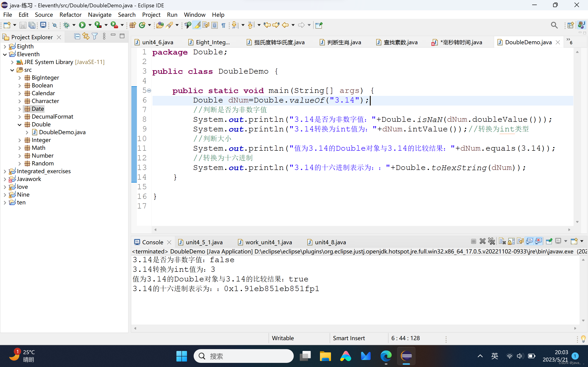This screenshot has width=588, height=367.
Task: Click the Windows taskbar search box
Action: pyautogui.click(x=243, y=356)
